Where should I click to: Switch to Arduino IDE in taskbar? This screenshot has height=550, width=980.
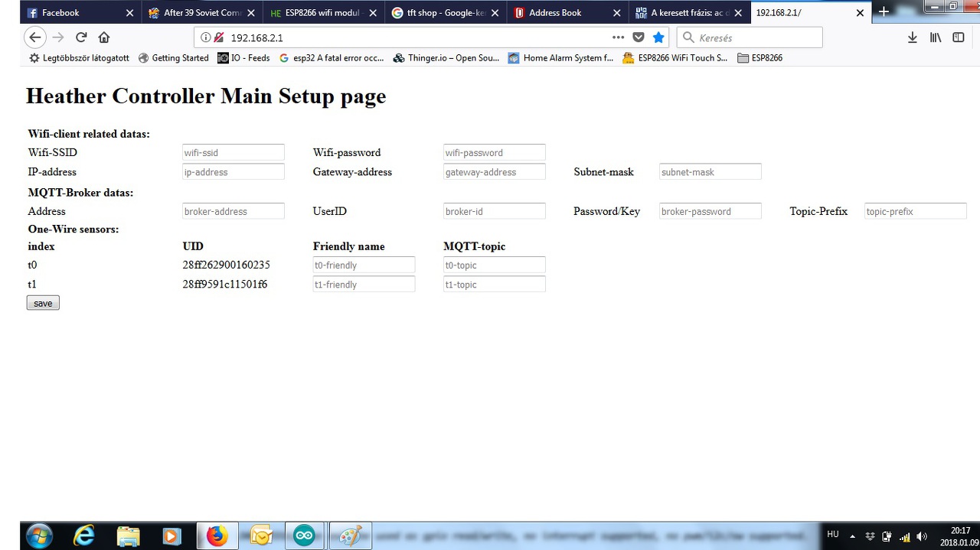tap(305, 536)
